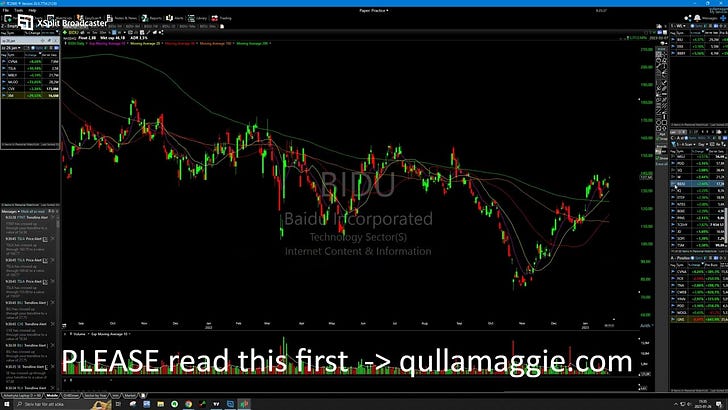Image resolution: width=728 pixels, height=410 pixels.
Task: Click the green plus icon beside BIDU symbol
Action: coord(65,32)
